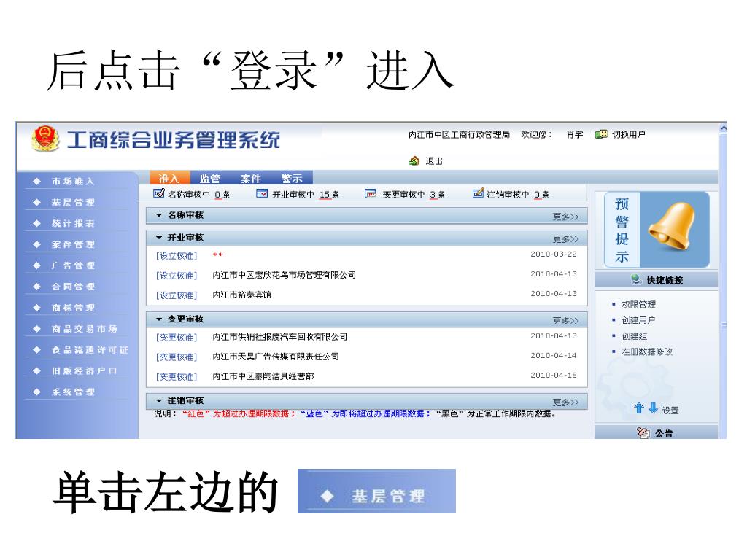Click the 0条 count for 注销审核中
Viewport: 747px width, 560px height.
[542, 195]
